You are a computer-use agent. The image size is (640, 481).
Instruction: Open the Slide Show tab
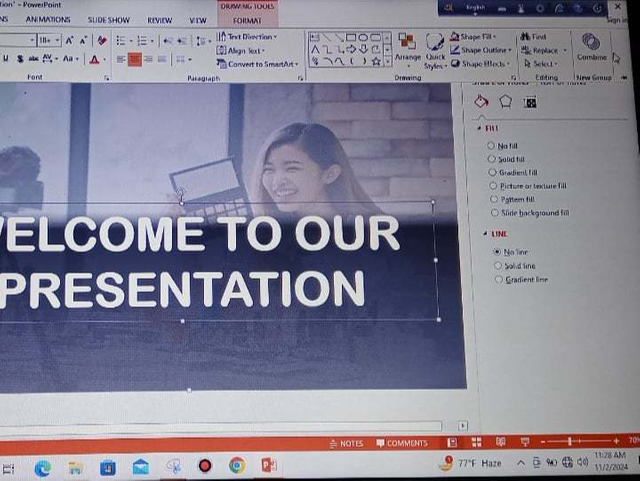point(109,20)
